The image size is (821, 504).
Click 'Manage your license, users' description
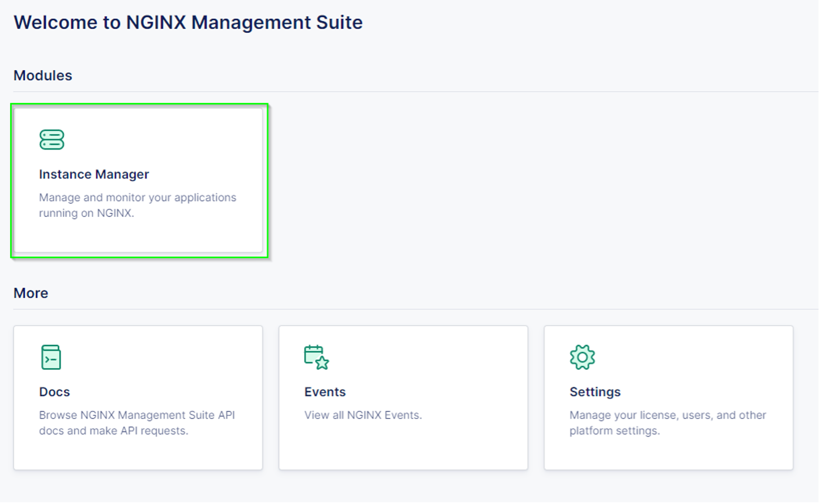coord(668,415)
